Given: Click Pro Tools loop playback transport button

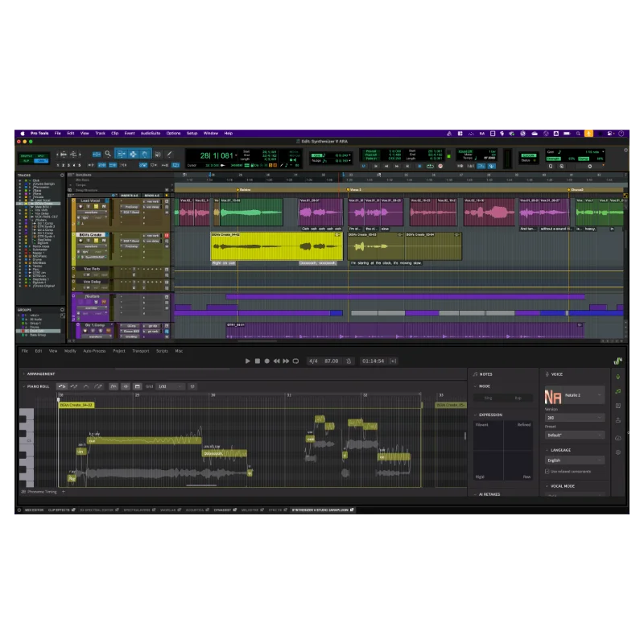Looking at the screenshot, I should pos(430,166).
